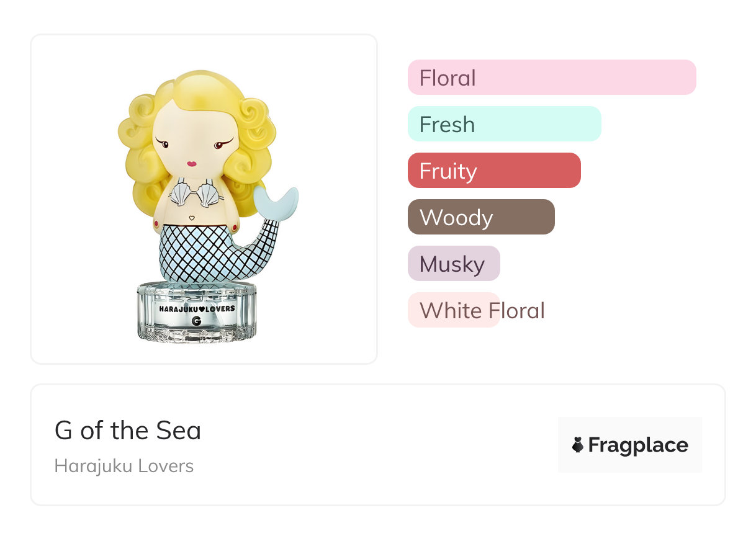
Task: Select the pink Floral accord bar
Action: tap(551, 78)
